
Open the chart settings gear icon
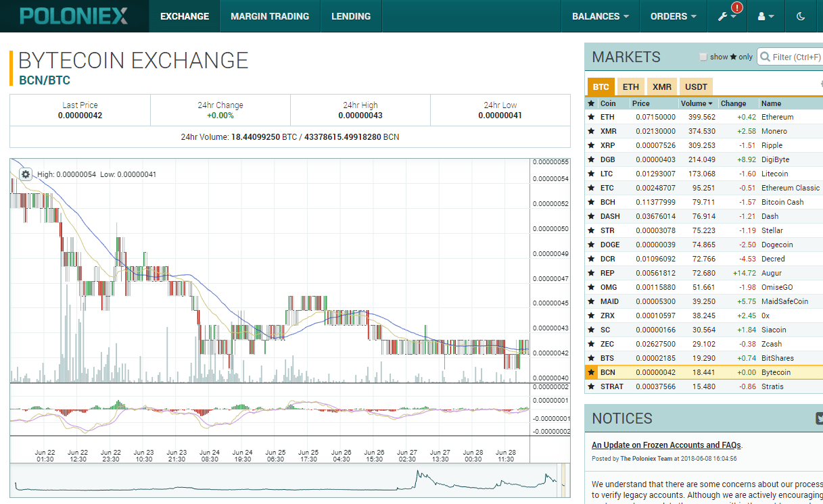coord(25,174)
